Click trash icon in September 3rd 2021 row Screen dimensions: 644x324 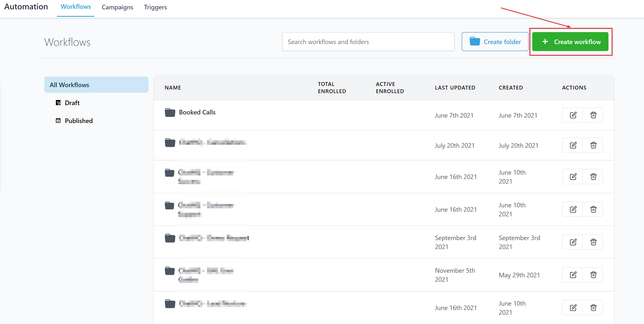click(x=593, y=242)
